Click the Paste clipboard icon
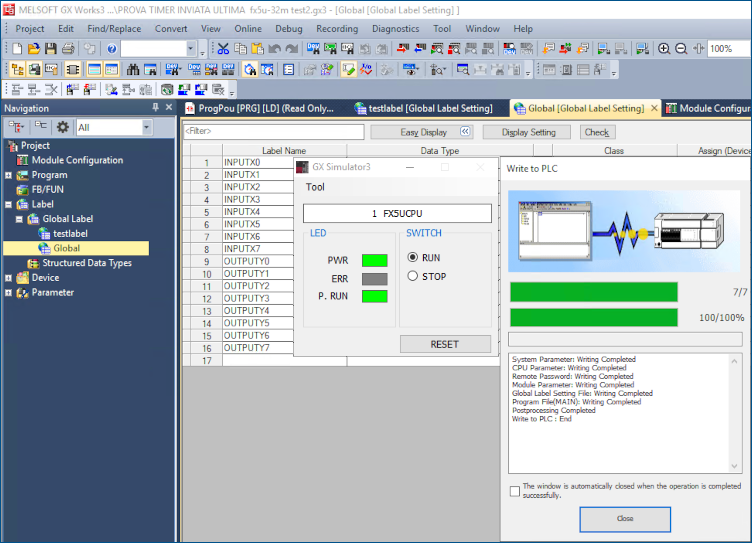This screenshot has width=752, height=543. (x=258, y=48)
